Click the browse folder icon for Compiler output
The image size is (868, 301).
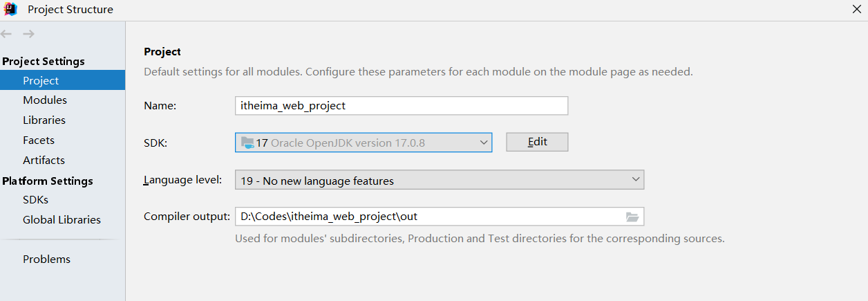tap(632, 217)
